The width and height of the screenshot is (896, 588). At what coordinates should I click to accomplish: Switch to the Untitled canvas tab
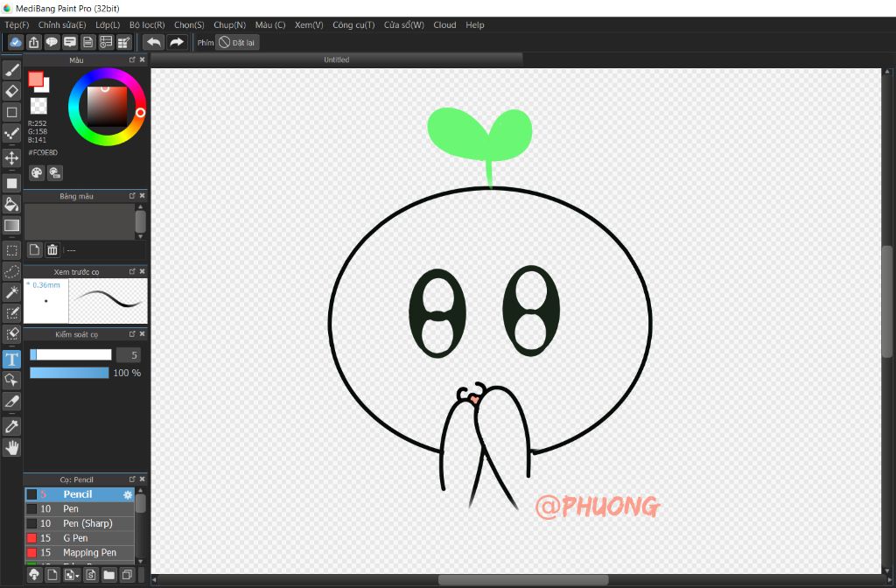[337, 59]
